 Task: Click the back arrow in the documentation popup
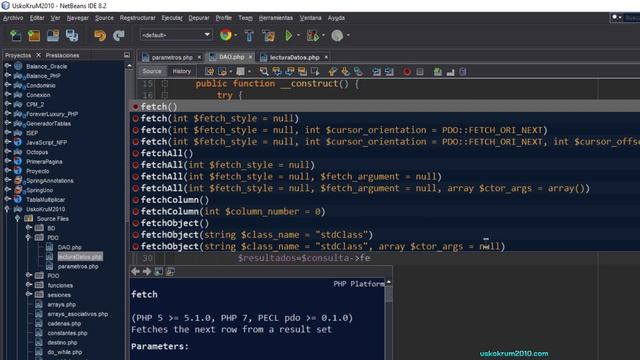136,271
